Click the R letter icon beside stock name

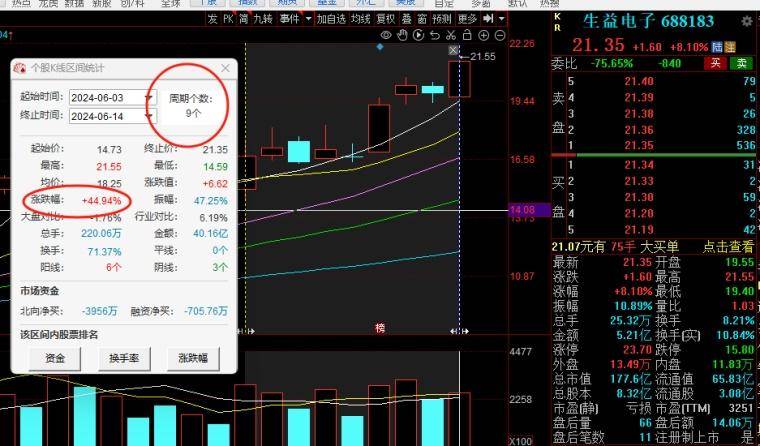pos(557,28)
